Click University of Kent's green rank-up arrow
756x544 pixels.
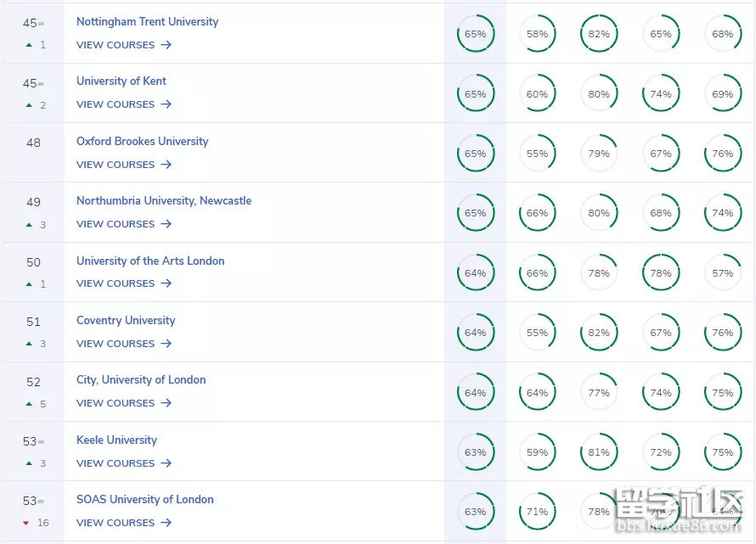tap(29, 105)
